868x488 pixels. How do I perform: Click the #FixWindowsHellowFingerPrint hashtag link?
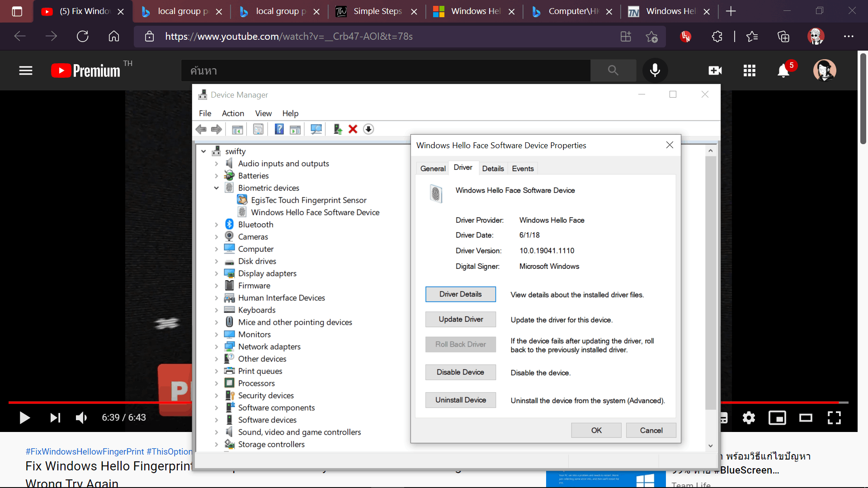pyautogui.click(x=85, y=451)
